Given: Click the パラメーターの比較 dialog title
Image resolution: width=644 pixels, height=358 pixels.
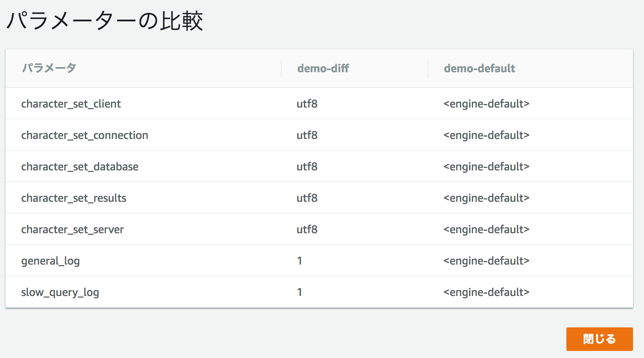Looking at the screenshot, I should point(105,21).
